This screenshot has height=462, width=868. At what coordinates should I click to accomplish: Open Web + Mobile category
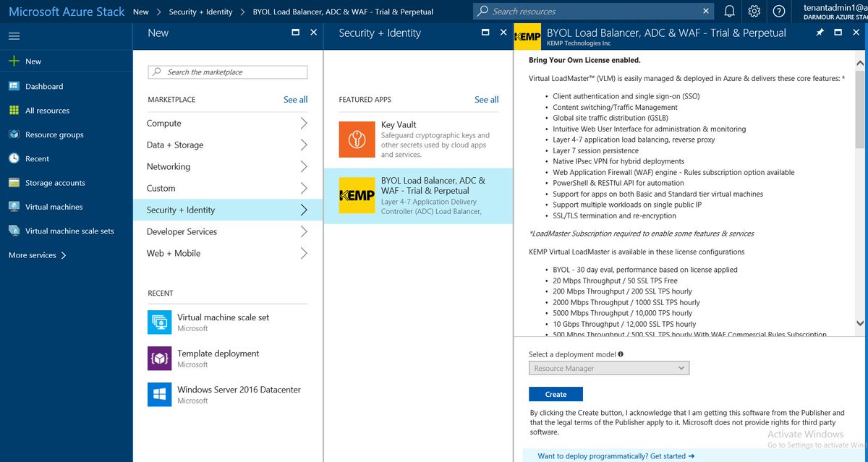pos(228,254)
